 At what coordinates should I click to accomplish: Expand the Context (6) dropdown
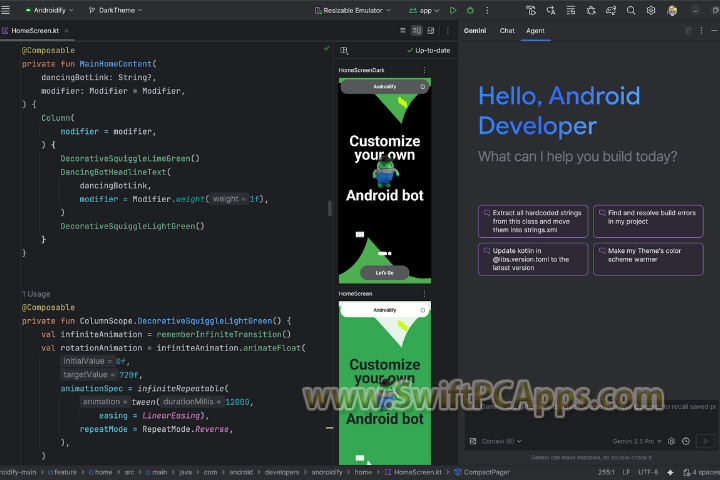[x=501, y=441]
